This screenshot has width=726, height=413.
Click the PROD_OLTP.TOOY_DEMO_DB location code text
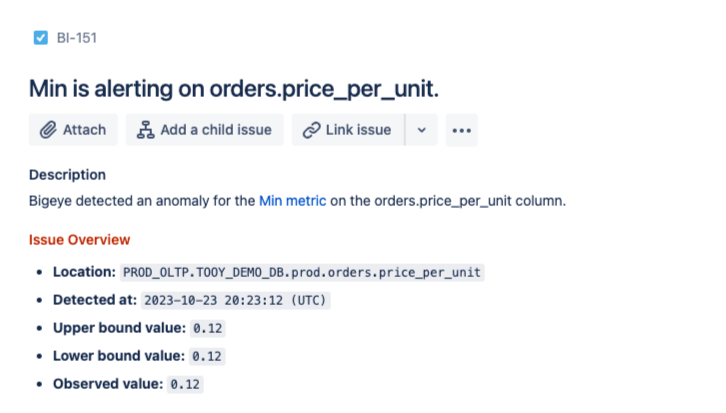pyautogui.click(x=302, y=272)
